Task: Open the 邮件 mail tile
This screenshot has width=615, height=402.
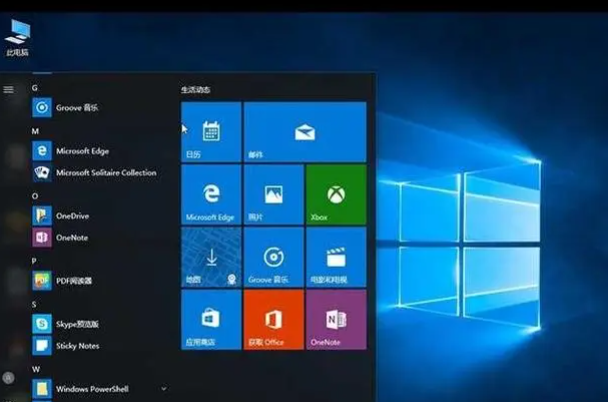Action: click(305, 132)
